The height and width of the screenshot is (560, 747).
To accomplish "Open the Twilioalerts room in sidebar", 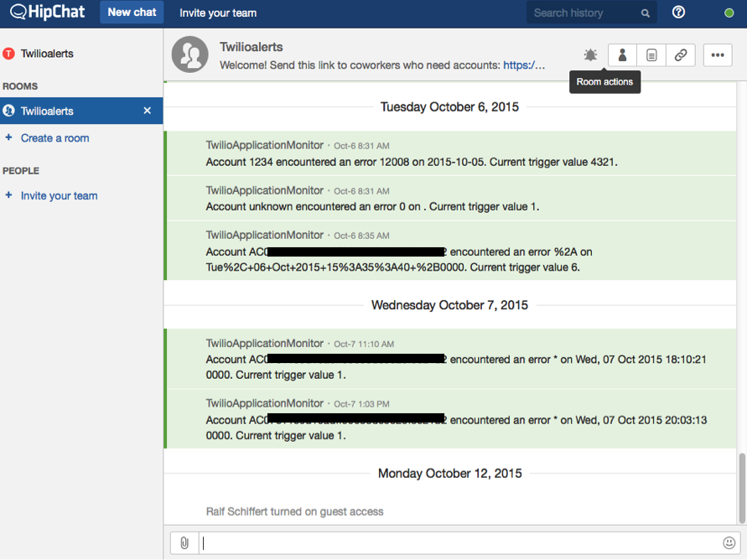I will click(81, 111).
